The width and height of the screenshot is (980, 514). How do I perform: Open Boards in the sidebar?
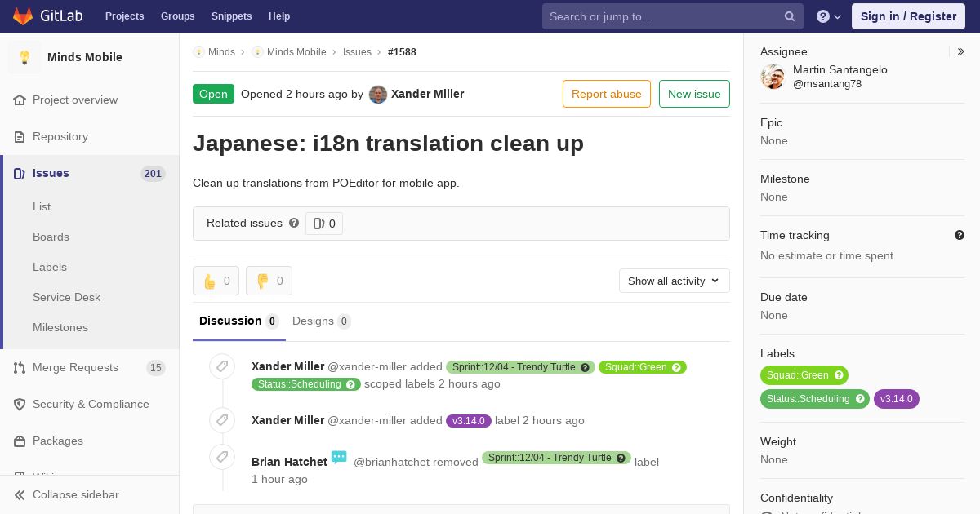coord(51,237)
